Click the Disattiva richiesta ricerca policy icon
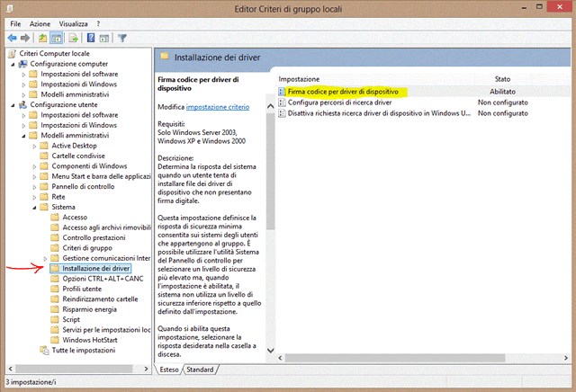 [282, 113]
